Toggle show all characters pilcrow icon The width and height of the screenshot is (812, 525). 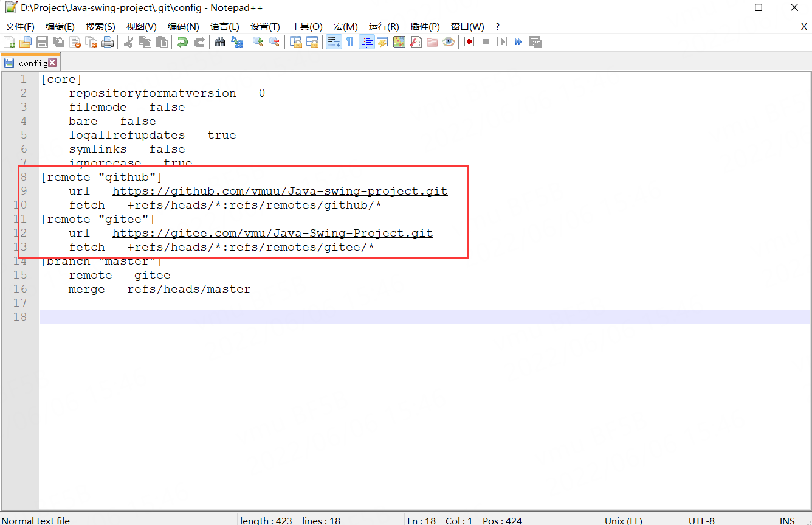click(x=350, y=42)
